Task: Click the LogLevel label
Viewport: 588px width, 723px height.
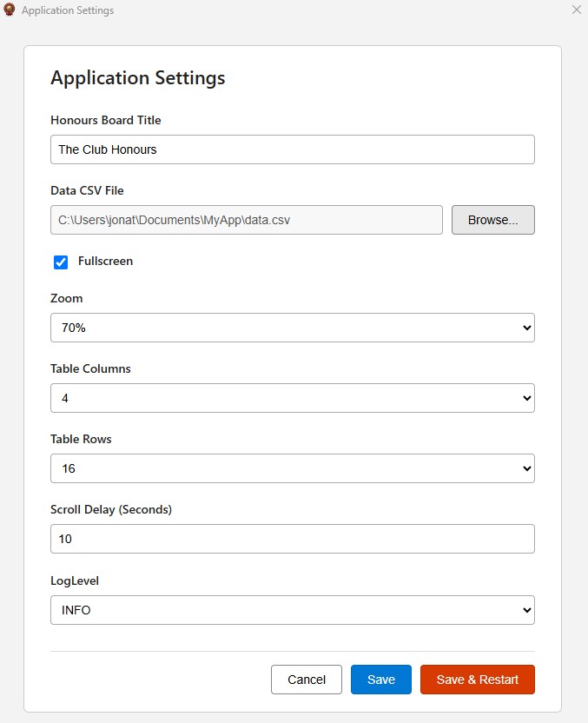Action: tap(75, 580)
